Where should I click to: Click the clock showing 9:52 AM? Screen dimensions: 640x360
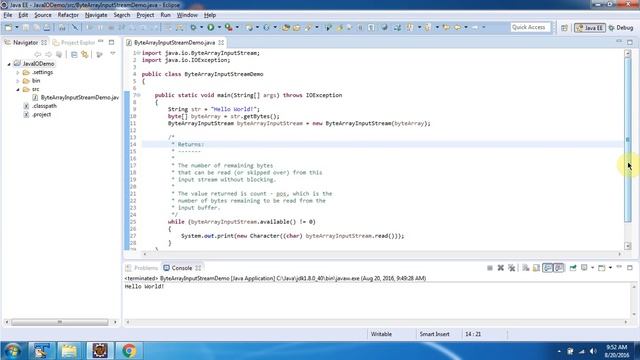616,347
